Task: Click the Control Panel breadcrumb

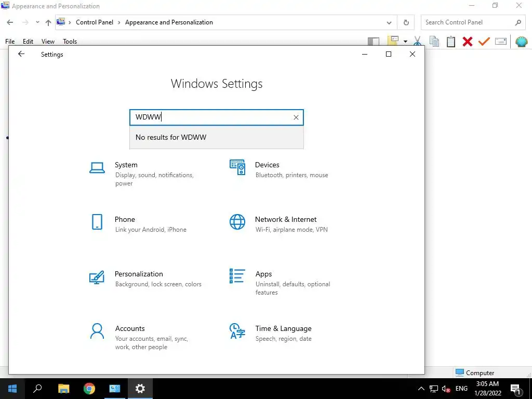Action: (95, 22)
